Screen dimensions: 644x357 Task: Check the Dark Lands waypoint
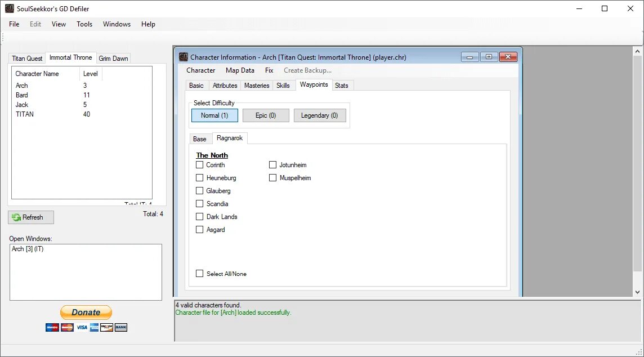pyautogui.click(x=200, y=216)
